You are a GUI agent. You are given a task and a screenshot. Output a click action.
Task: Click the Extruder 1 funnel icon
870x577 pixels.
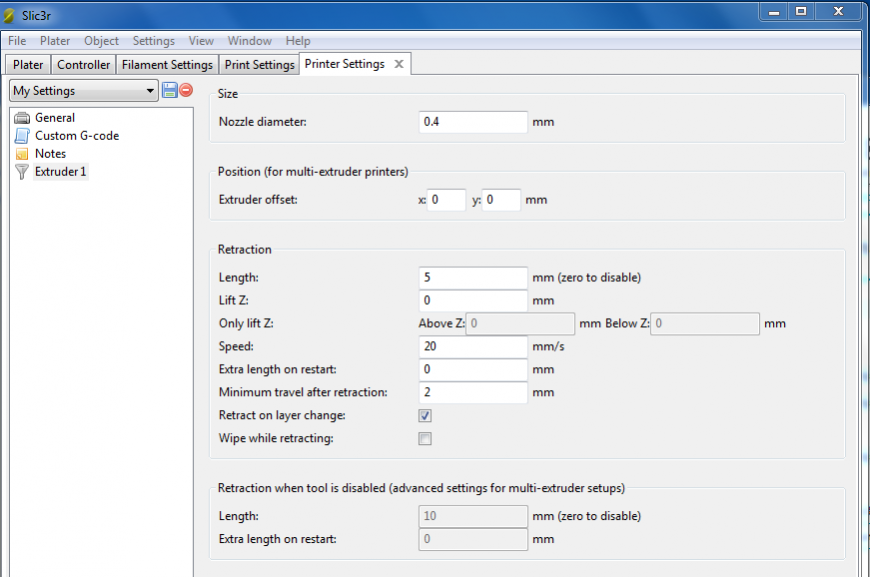pos(22,172)
